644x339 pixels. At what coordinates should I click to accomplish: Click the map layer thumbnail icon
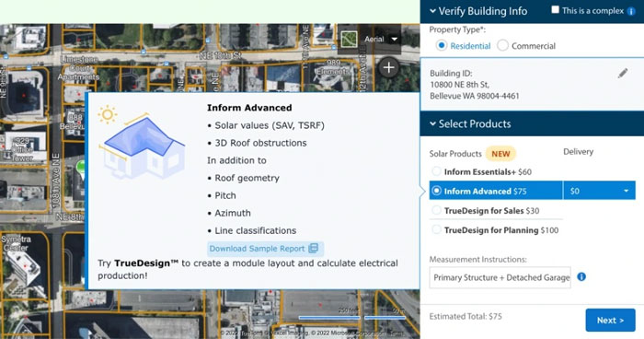coord(349,39)
